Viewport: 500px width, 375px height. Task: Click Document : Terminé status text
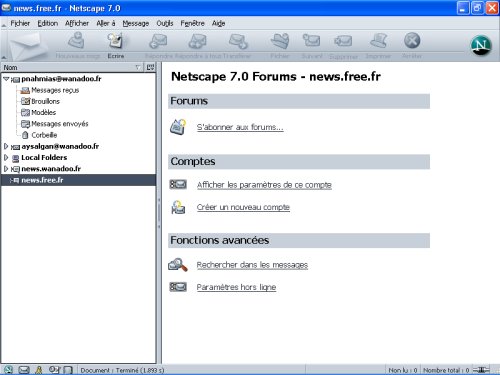click(x=122, y=370)
